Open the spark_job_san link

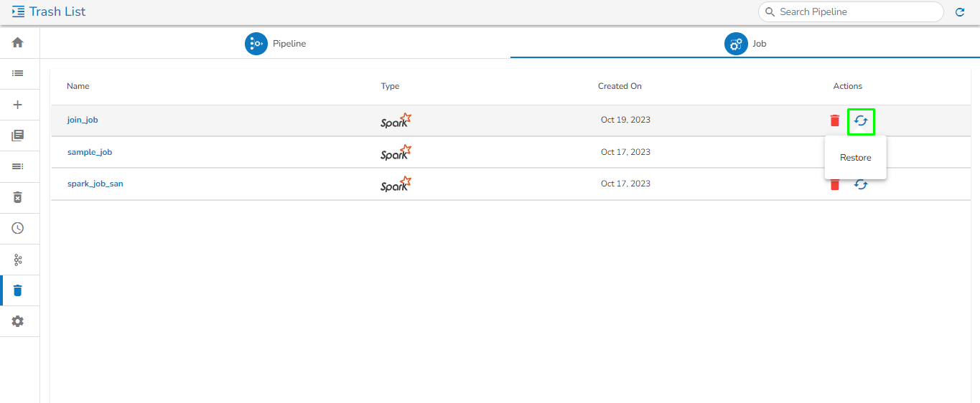pyautogui.click(x=95, y=184)
